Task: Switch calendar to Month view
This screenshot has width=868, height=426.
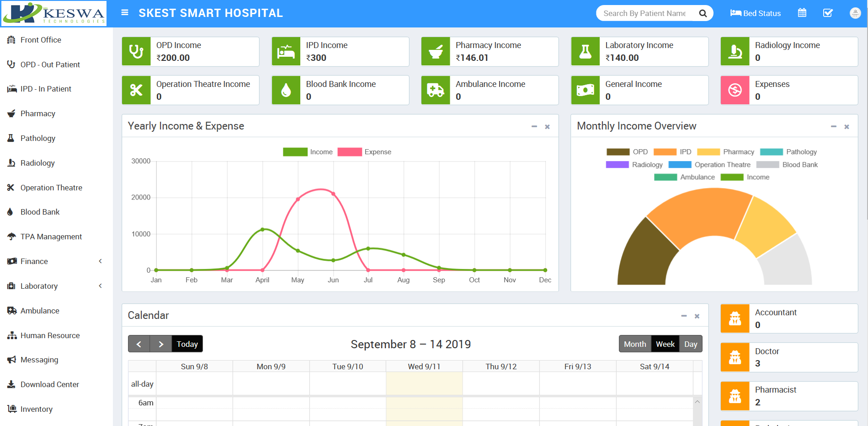Action: click(635, 344)
